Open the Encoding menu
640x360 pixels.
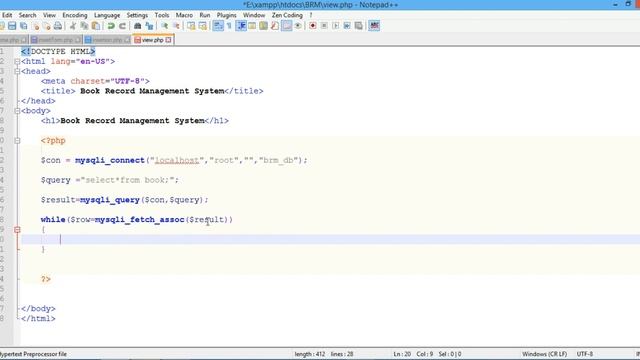[75, 15]
